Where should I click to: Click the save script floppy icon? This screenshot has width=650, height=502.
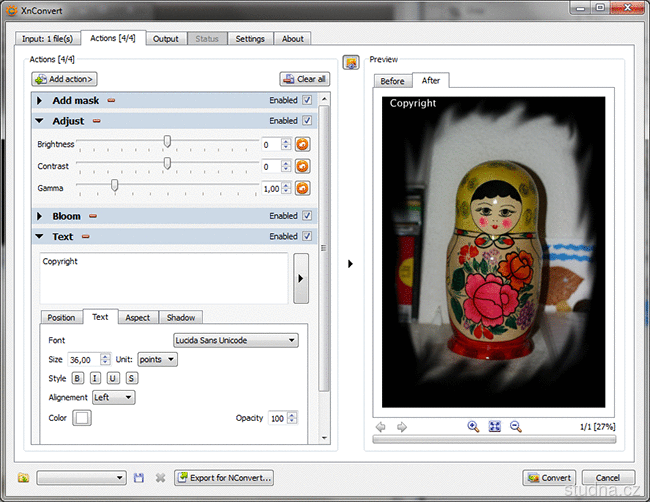click(x=139, y=478)
